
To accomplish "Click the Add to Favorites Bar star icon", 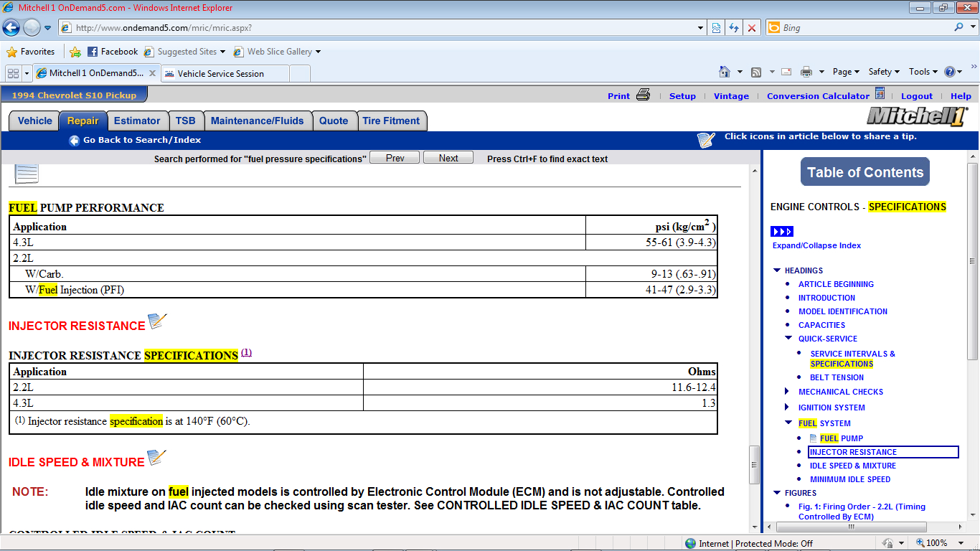I will (x=75, y=52).
